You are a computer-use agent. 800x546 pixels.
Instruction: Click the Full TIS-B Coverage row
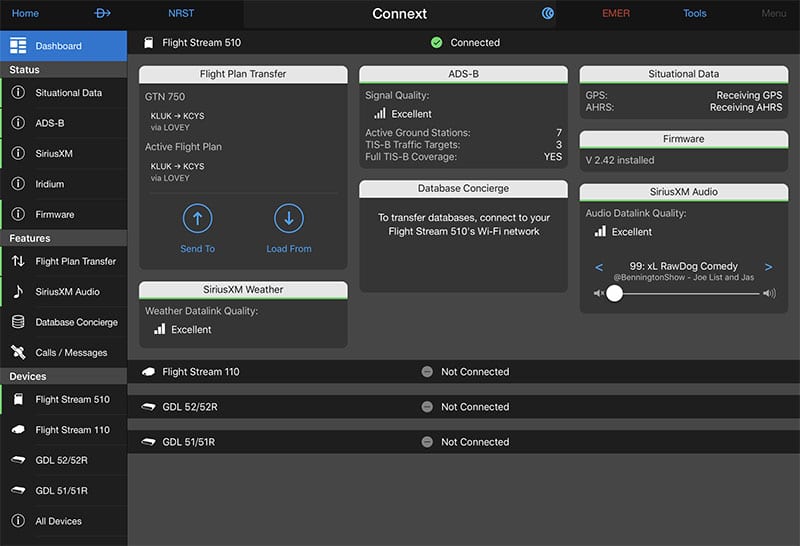463,157
